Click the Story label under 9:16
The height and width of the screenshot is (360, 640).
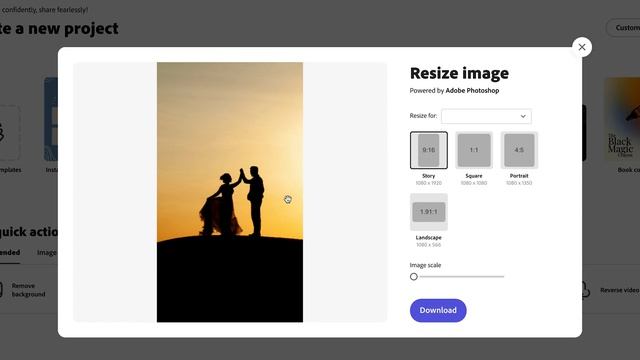(429, 176)
